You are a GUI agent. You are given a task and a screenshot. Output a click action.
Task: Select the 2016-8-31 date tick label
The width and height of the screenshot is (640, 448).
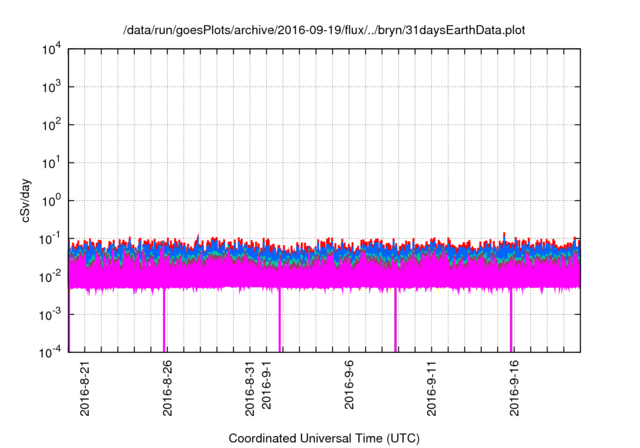[250, 385]
